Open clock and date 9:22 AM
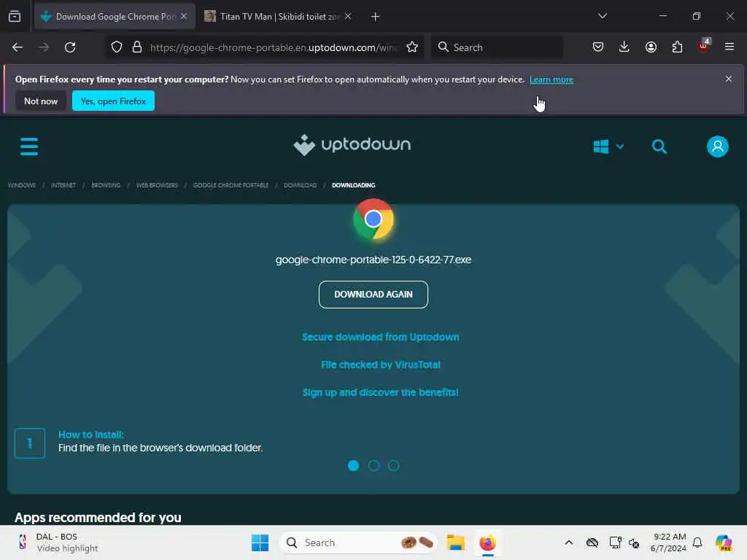The image size is (747, 560). click(x=668, y=542)
